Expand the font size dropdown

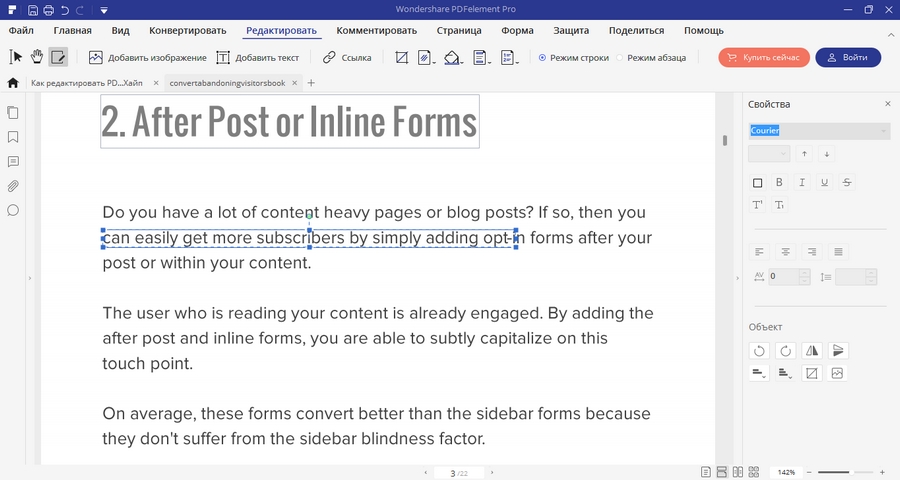pyautogui.click(x=781, y=154)
